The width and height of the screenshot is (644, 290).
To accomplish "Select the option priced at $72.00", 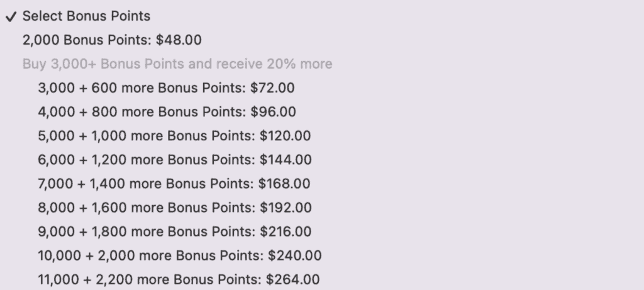I will point(272,87).
